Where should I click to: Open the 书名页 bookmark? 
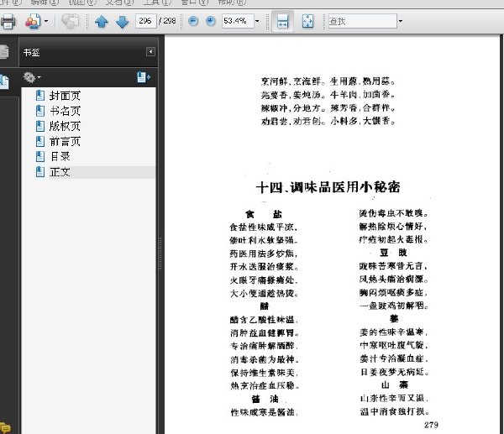coord(65,111)
